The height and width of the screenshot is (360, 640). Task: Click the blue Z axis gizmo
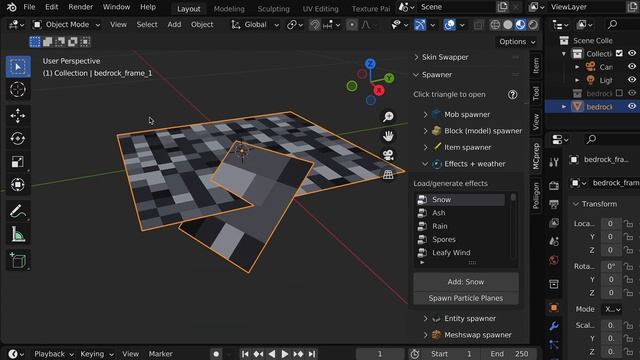pos(370,64)
